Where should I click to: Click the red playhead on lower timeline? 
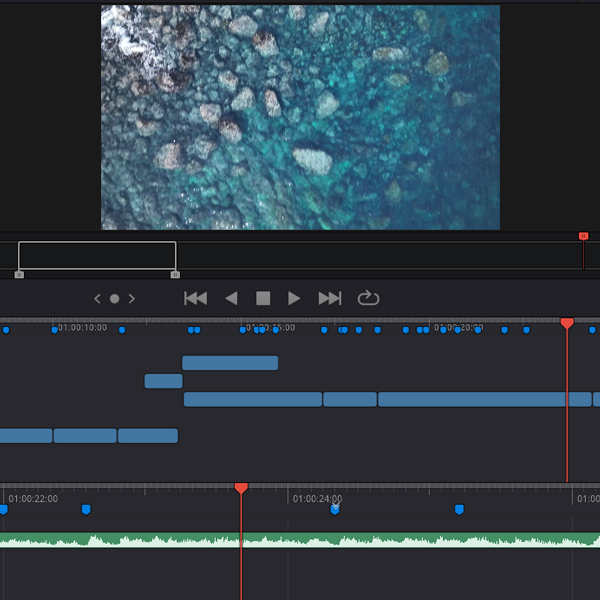[241, 488]
